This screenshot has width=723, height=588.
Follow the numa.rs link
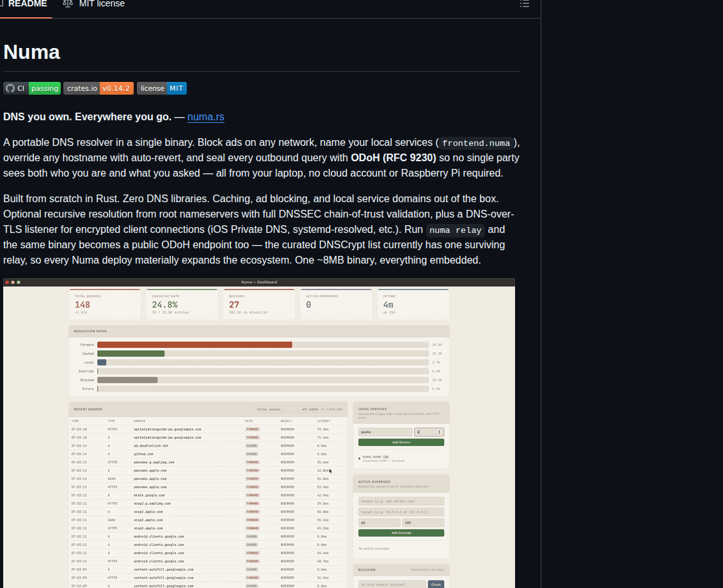pyautogui.click(x=205, y=116)
